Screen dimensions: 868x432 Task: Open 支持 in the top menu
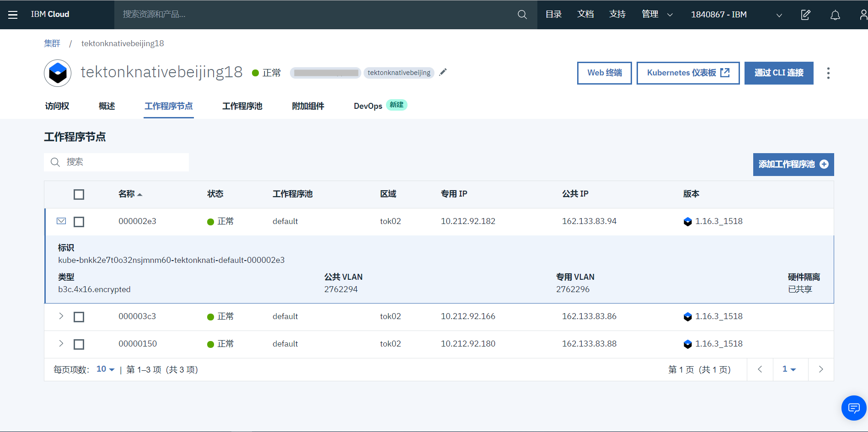(x=618, y=15)
